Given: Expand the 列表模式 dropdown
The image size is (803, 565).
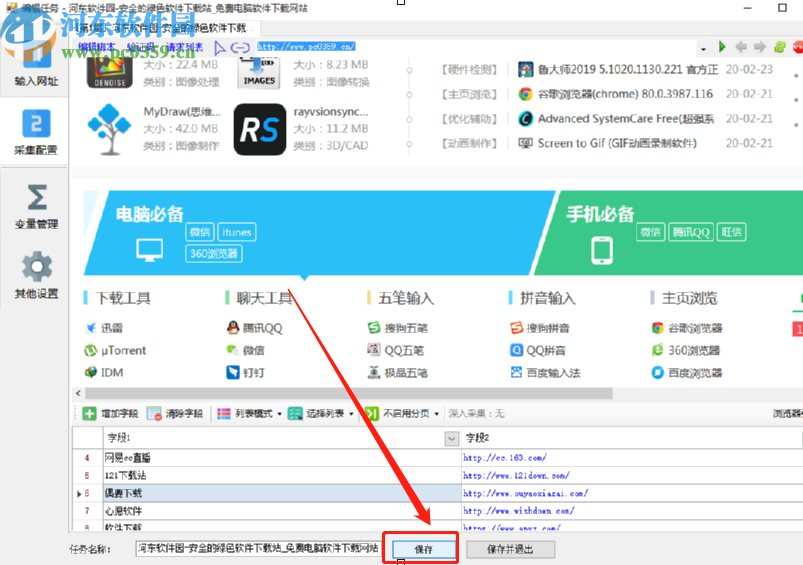Looking at the screenshot, I should 280,414.
